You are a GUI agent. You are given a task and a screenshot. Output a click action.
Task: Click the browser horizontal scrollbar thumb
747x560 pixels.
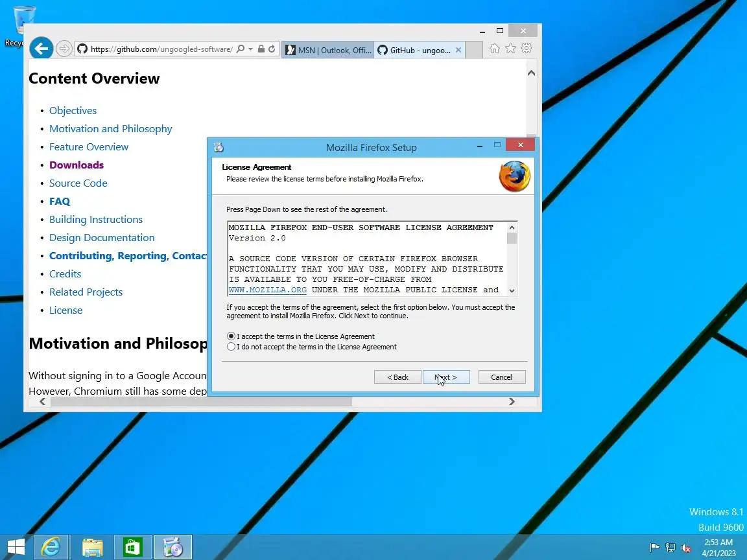tap(201, 401)
